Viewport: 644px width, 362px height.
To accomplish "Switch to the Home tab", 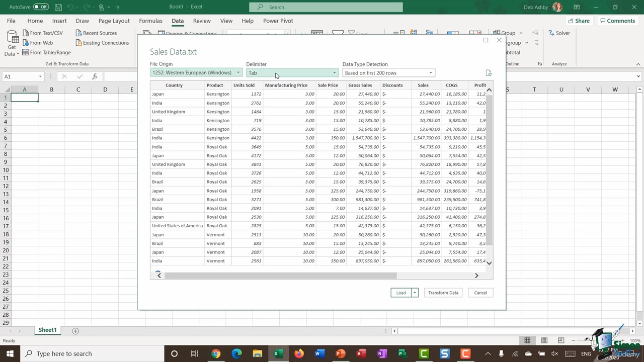I will (35, 21).
